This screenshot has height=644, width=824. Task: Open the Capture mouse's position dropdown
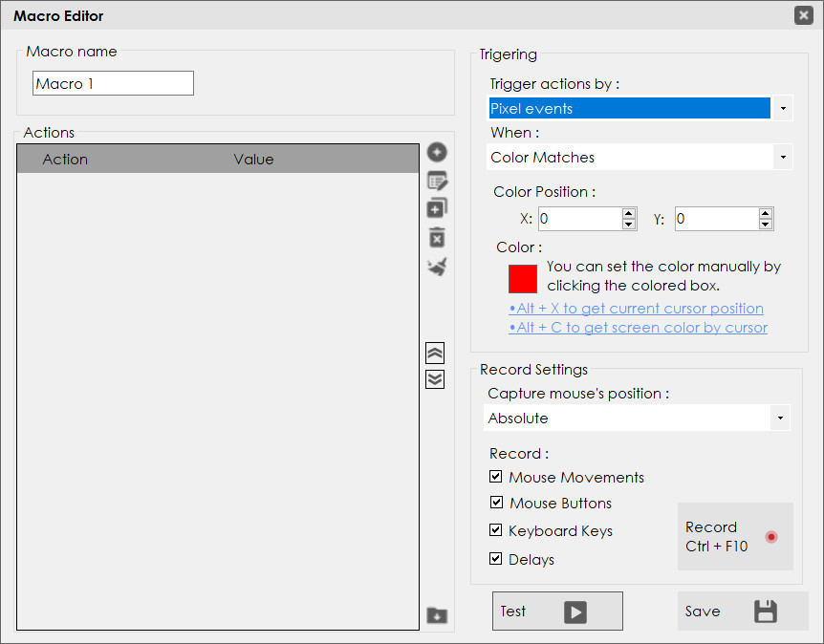point(637,419)
